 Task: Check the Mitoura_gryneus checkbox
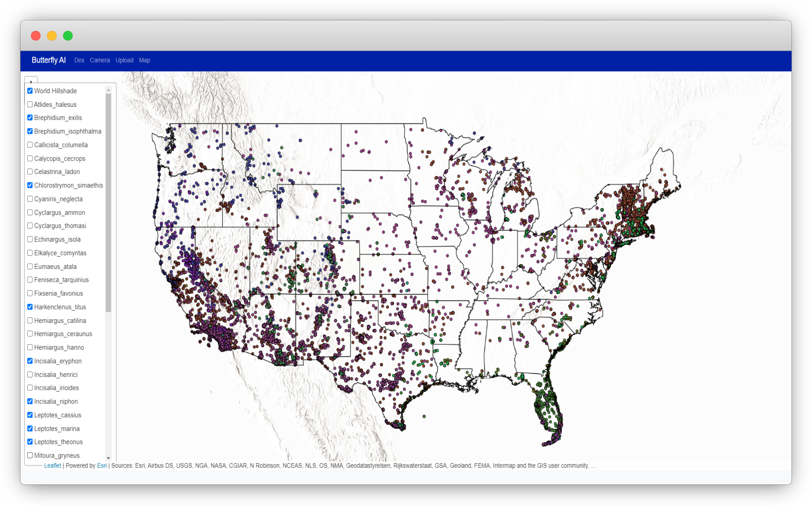tap(30, 455)
